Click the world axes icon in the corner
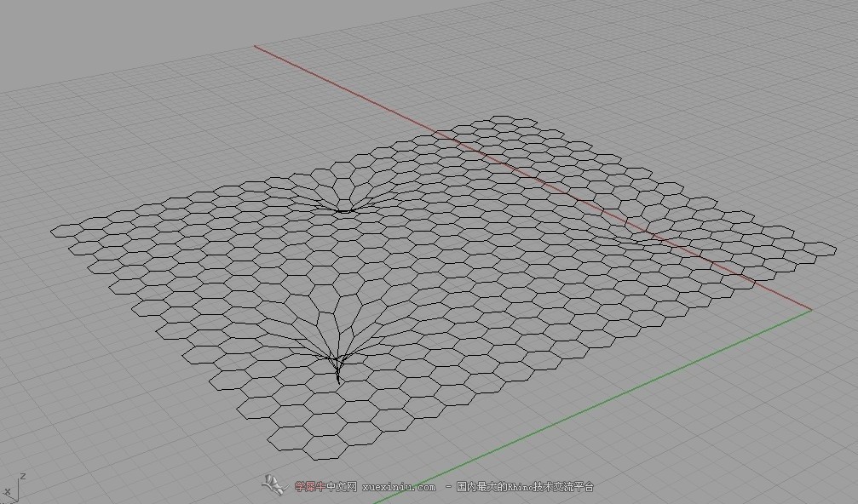This screenshot has height=504, width=858. click(x=12, y=488)
